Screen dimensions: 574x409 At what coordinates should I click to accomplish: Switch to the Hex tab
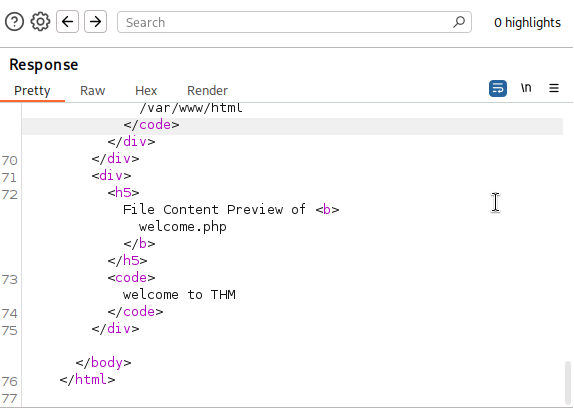[x=146, y=90]
